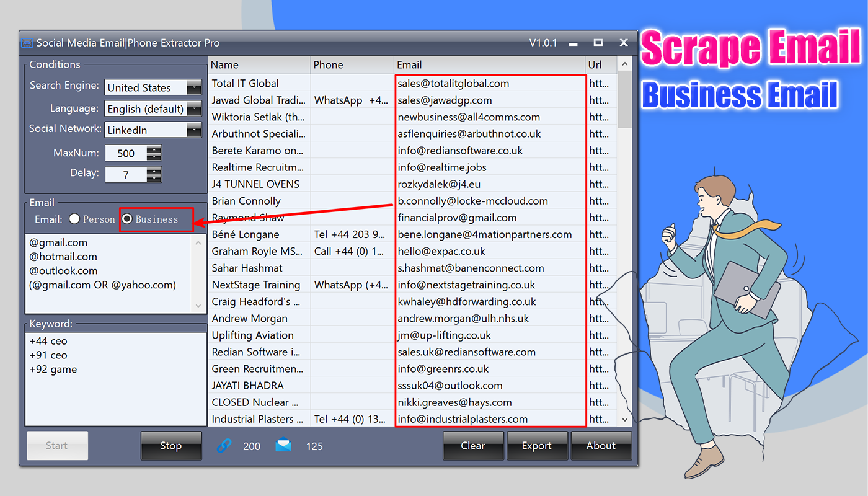Click the email count envelope icon
868x496 pixels.
coord(283,445)
